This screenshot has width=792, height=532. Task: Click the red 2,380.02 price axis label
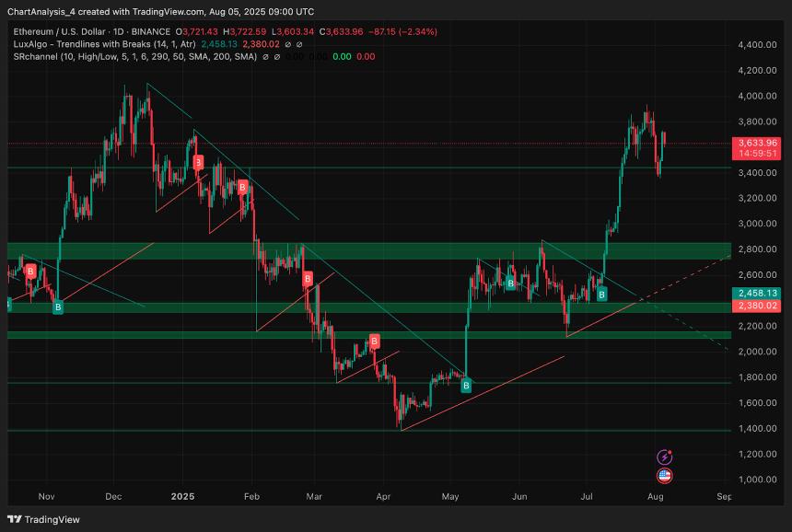758,306
